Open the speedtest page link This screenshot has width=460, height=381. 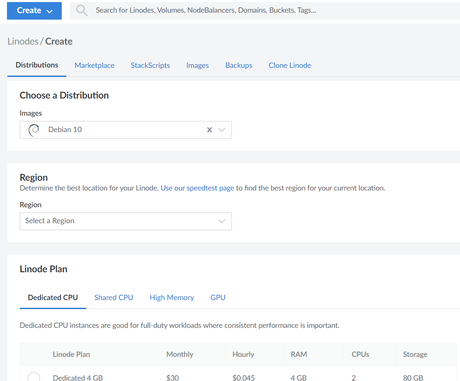coord(197,188)
